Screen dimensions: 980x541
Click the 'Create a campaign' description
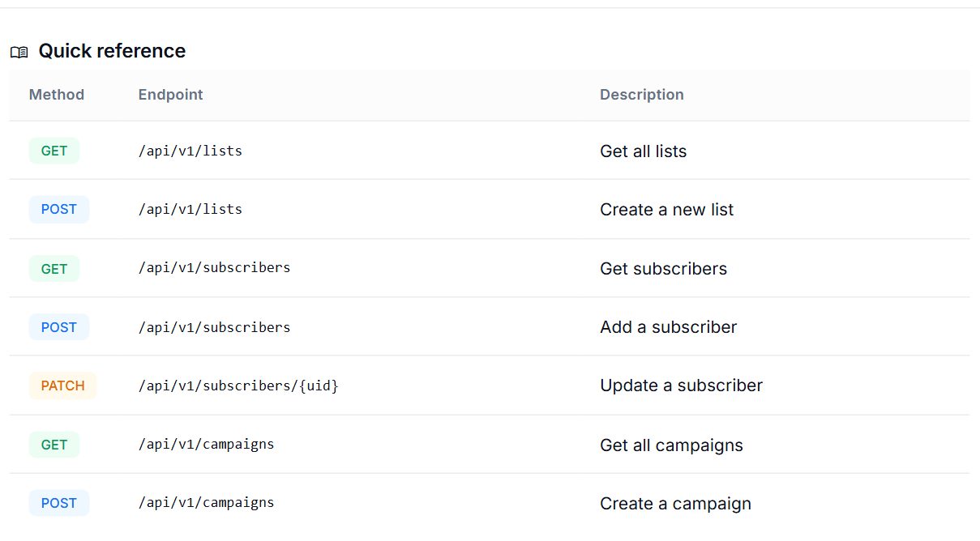click(x=676, y=504)
